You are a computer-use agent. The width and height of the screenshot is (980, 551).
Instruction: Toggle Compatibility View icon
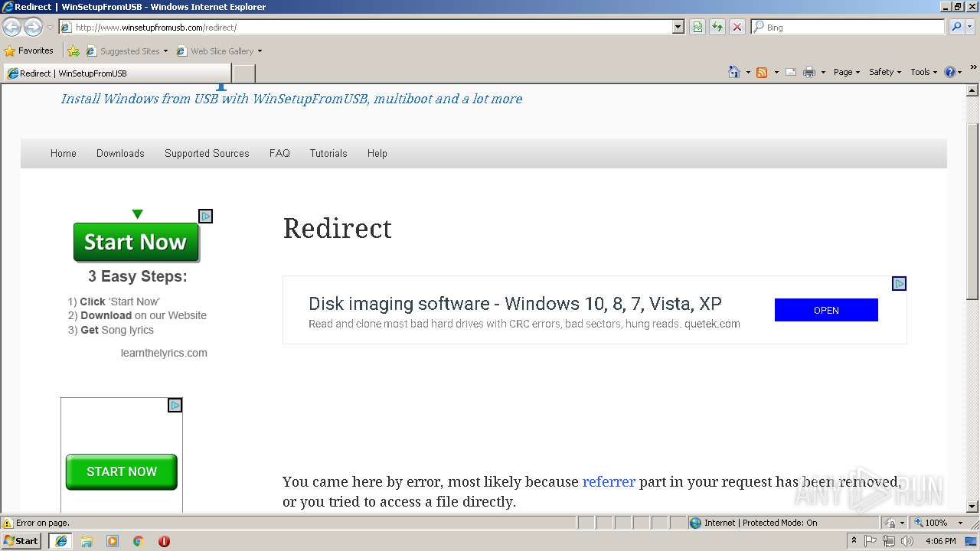tap(697, 27)
